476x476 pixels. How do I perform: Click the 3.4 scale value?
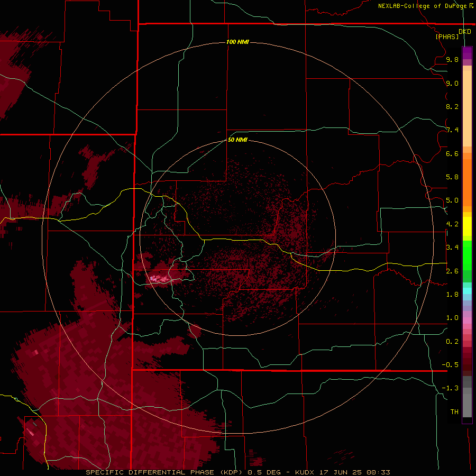tap(452, 247)
